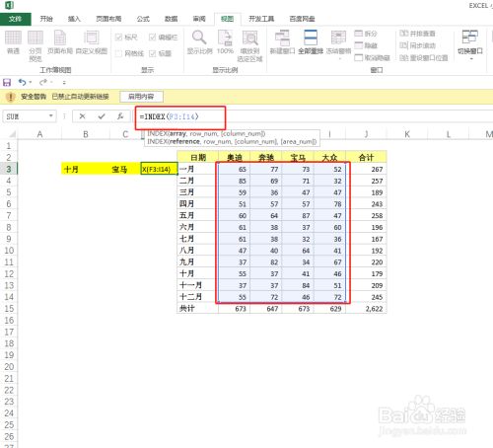Click the Enable Content (启用内容) button

(x=141, y=97)
